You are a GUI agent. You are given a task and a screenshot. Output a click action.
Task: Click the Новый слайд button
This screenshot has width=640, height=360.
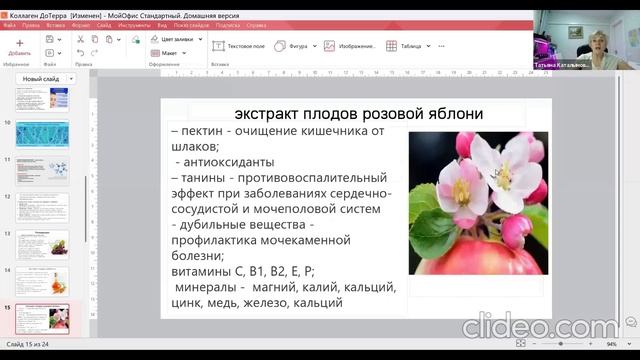pyautogui.click(x=41, y=78)
